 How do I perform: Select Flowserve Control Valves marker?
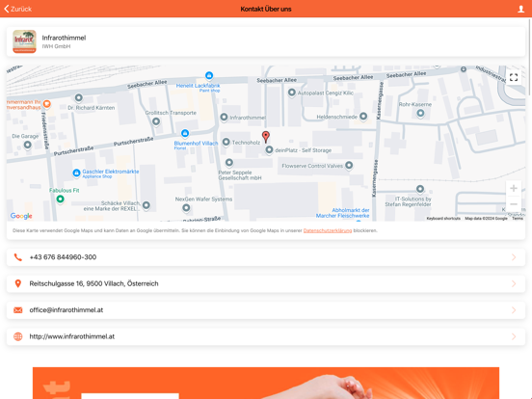(349, 165)
